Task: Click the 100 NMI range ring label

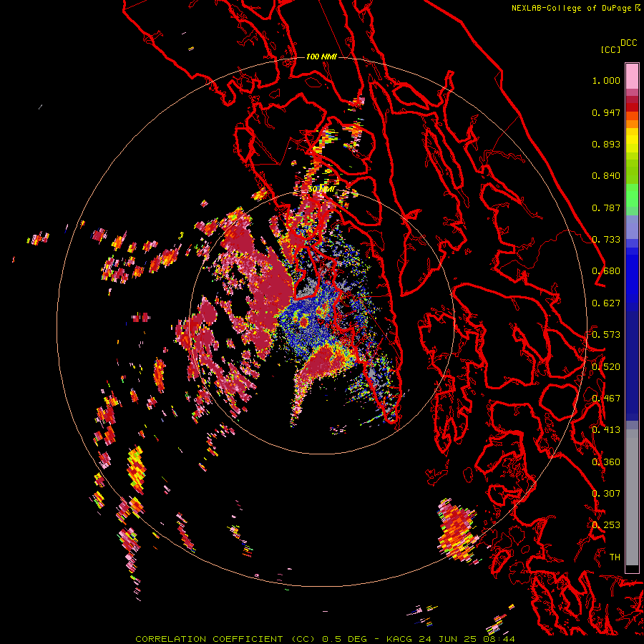Action: point(321,57)
